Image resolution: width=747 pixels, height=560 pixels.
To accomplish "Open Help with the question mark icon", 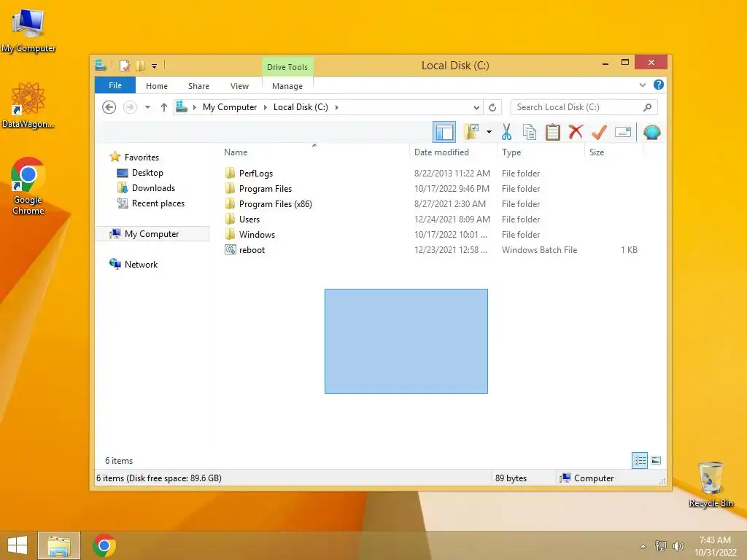I will (x=659, y=85).
